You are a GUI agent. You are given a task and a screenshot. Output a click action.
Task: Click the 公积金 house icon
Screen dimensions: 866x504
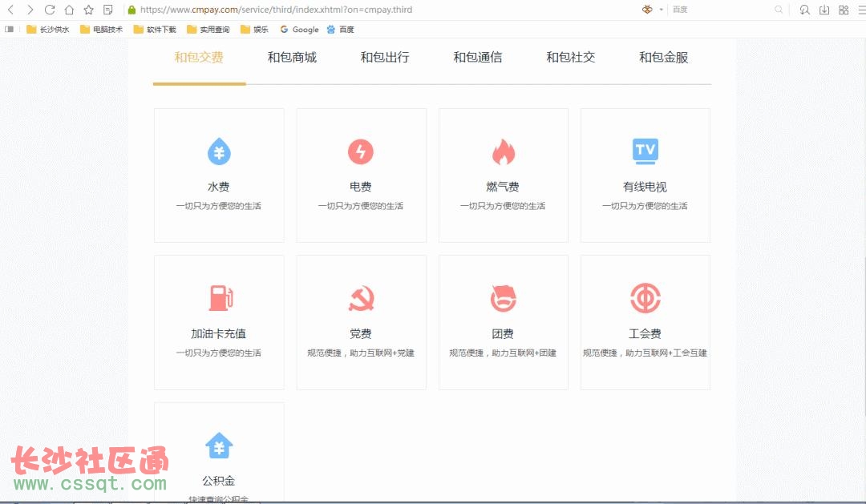(219, 446)
